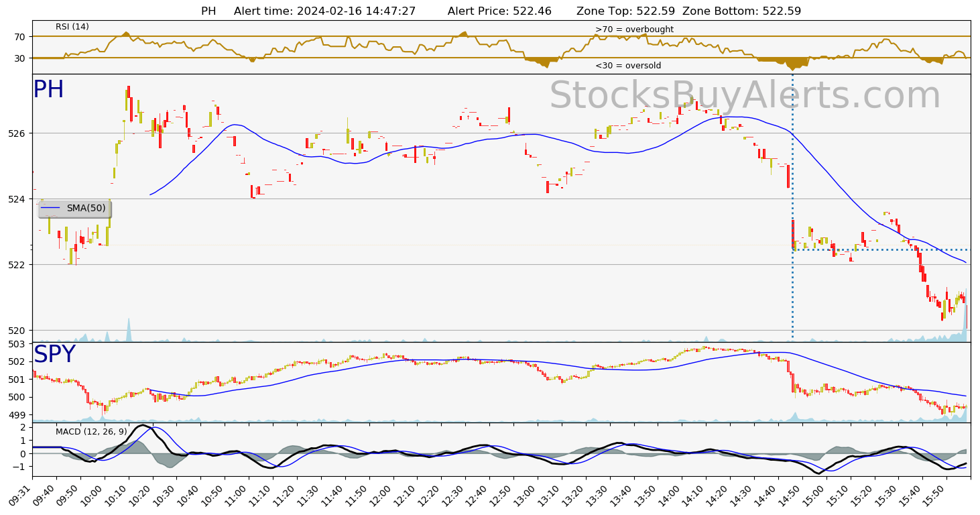Select the PH ticker label in the price panel
980x515 pixels.
click(48, 90)
